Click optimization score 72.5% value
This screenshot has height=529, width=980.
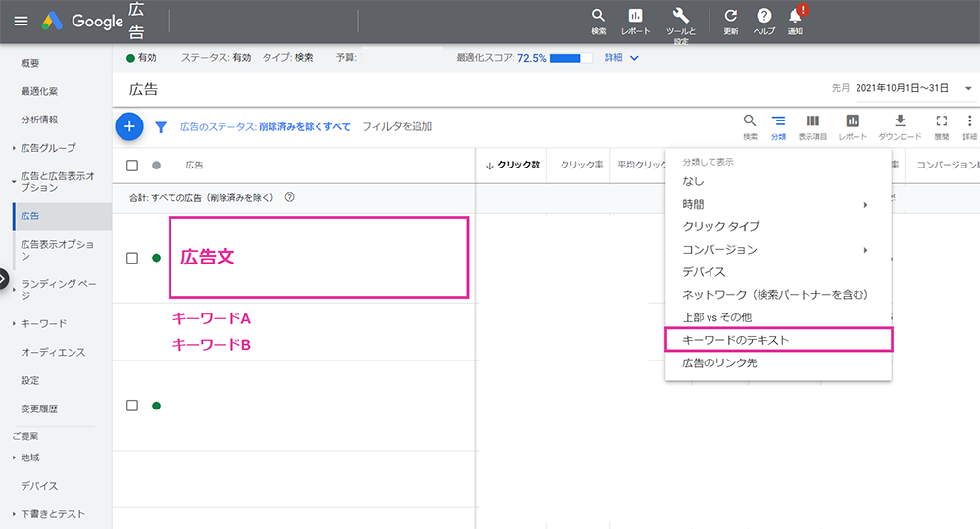(532, 58)
